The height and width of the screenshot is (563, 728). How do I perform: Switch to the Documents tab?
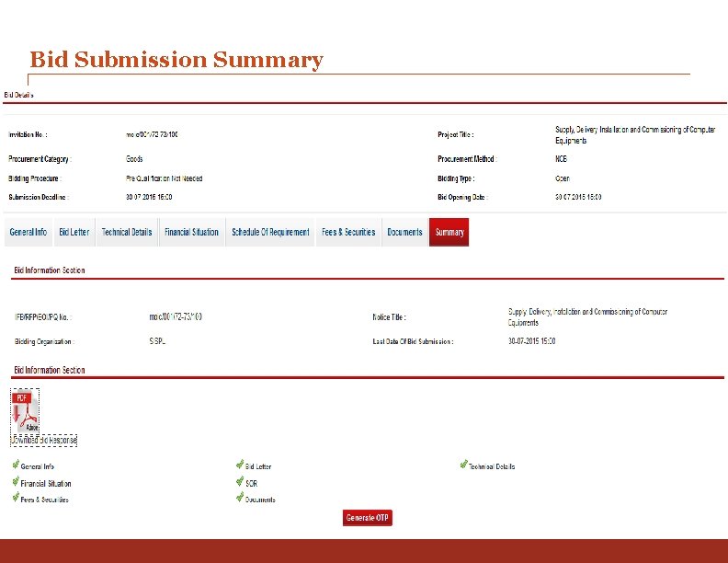click(x=404, y=232)
